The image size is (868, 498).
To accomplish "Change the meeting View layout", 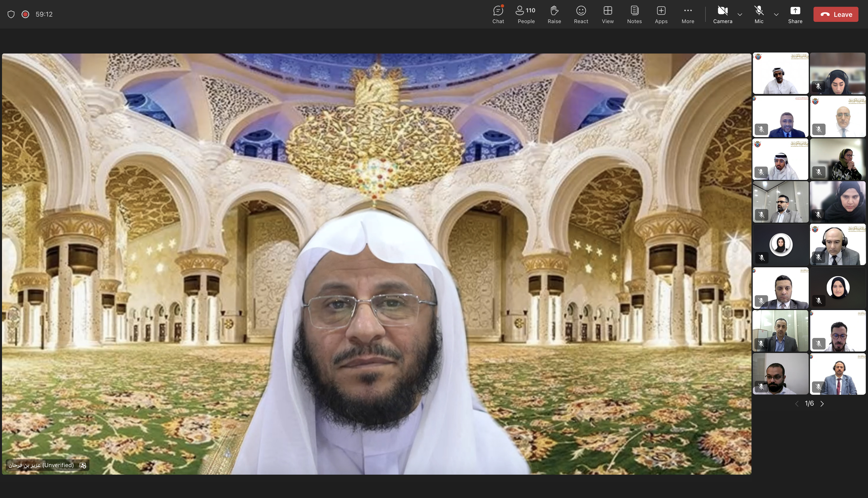I will tap(608, 14).
